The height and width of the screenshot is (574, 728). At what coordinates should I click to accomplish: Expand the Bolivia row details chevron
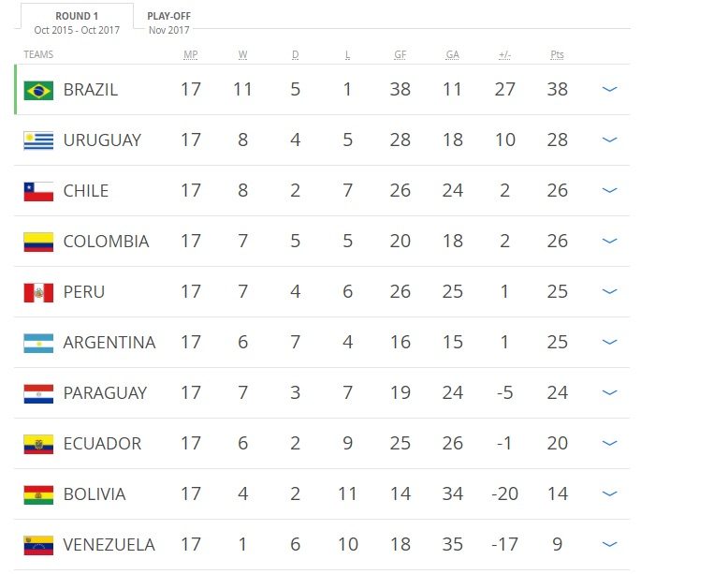click(609, 493)
